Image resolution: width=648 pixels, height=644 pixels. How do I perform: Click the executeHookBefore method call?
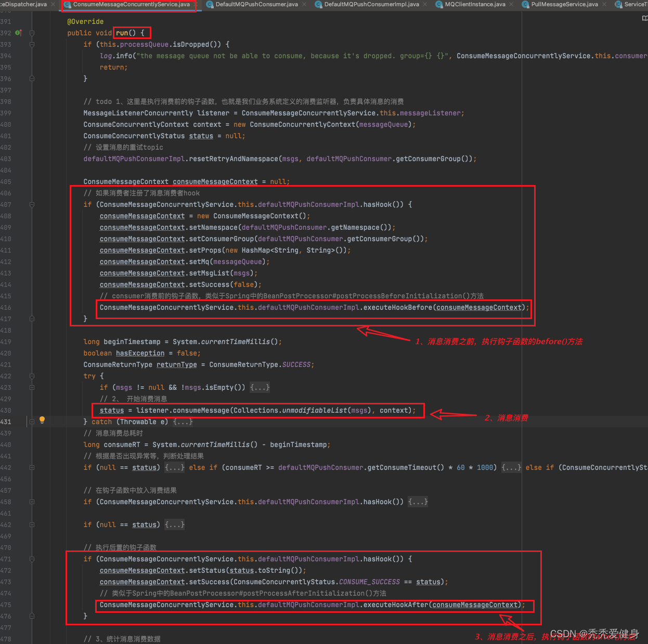click(398, 307)
